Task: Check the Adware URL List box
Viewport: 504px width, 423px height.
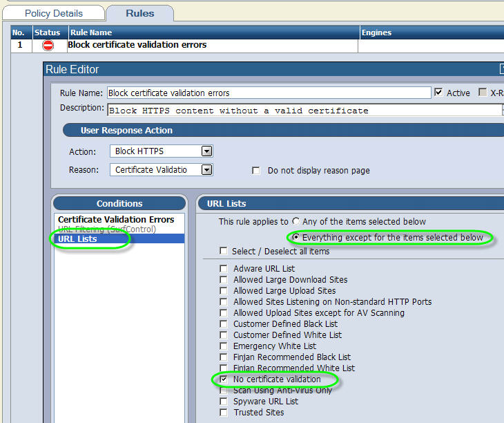Action: 223,269
